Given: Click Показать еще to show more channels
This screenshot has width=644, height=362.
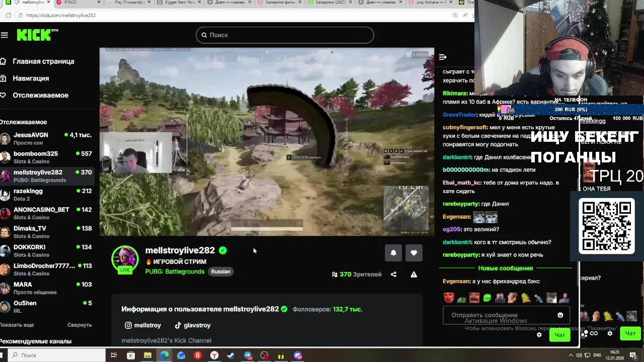Looking at the screenshot, I should click(17, 325).
